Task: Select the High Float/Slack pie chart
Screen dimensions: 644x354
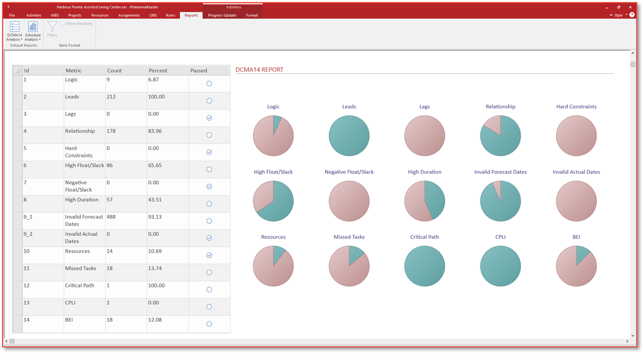Action: pos(273,201)
